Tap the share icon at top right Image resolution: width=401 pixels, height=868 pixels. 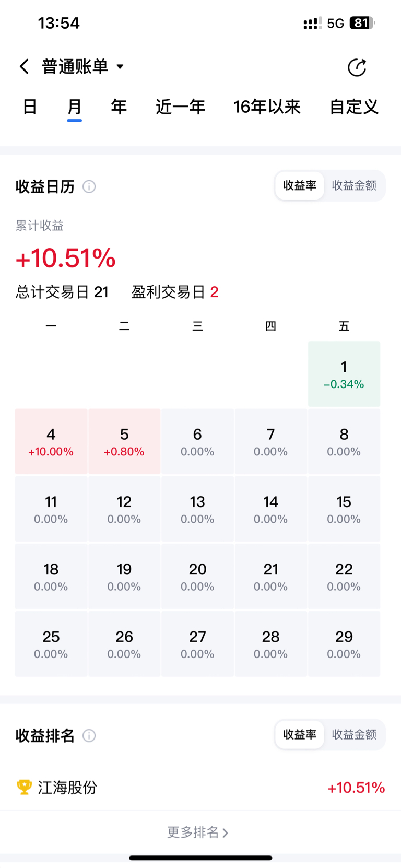pyautogui.click(x=357, y=67)
